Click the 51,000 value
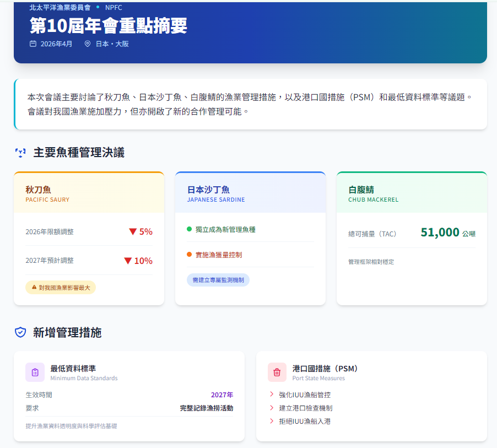Viewport: 497px width, 448px height. (440, 233)
